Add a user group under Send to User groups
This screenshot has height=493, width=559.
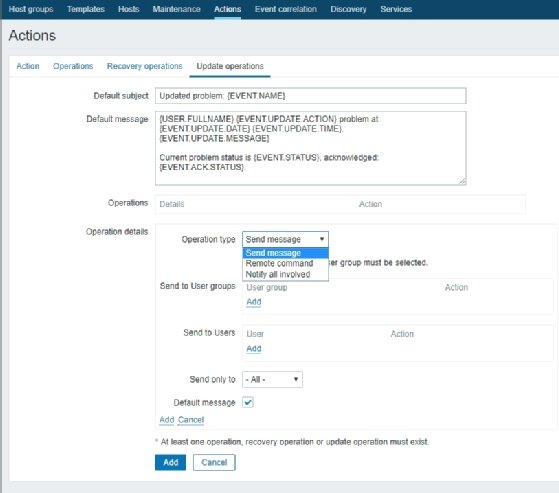pyautogui.click(x=254, y=302)
